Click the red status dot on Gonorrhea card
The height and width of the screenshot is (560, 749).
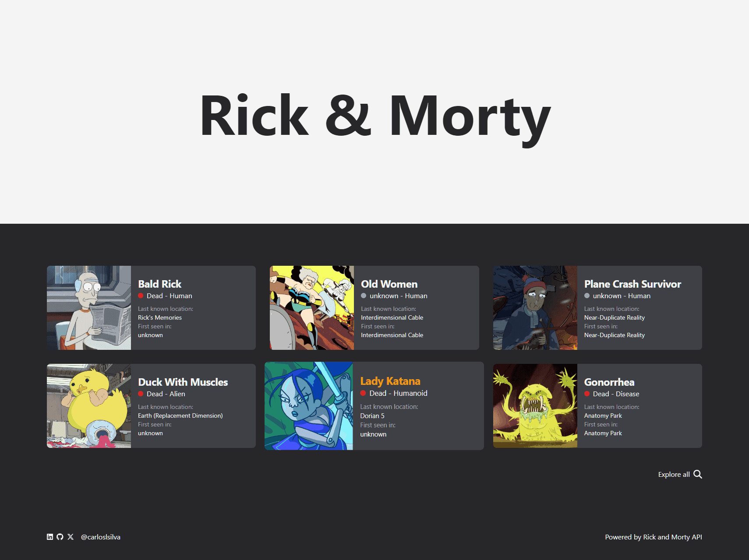coord(586,394)
